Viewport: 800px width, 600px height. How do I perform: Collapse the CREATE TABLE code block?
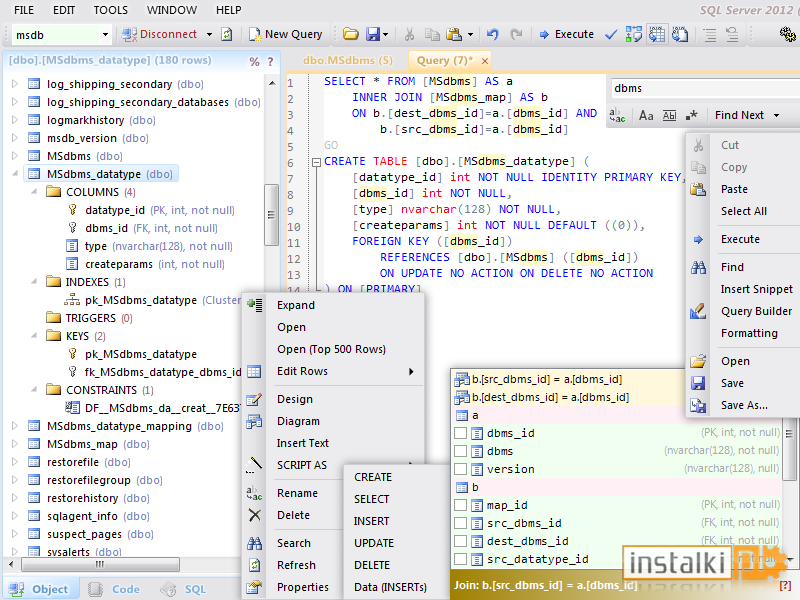pyautogui.click(x=316, y=162)
